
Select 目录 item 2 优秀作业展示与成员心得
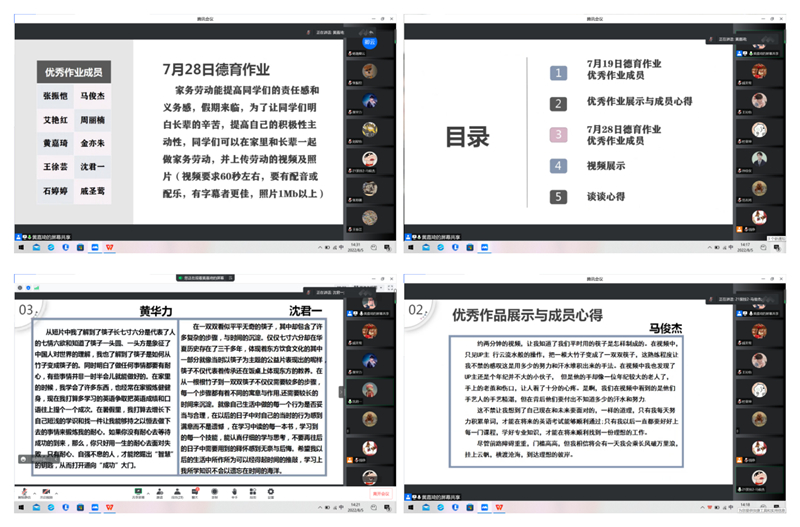click(639, 101)
